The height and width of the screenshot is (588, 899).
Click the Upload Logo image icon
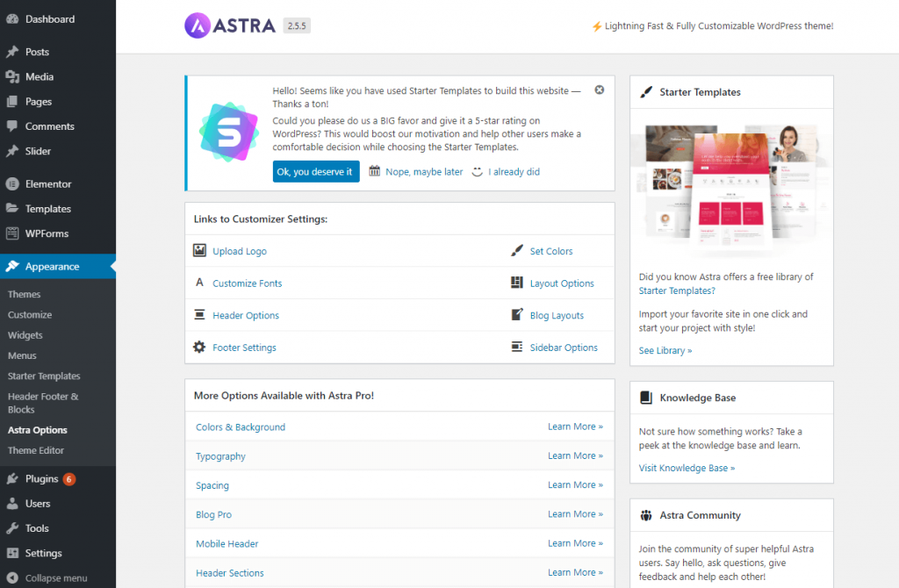pos(199,250)
